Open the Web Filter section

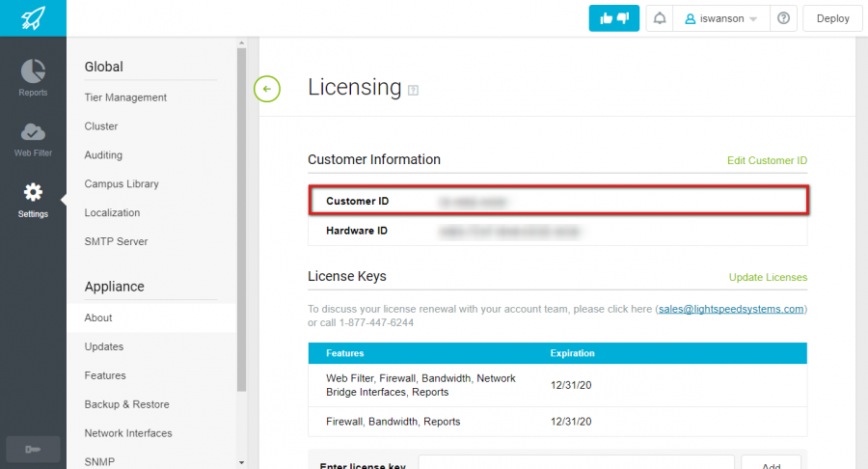(x=33, y=140)
